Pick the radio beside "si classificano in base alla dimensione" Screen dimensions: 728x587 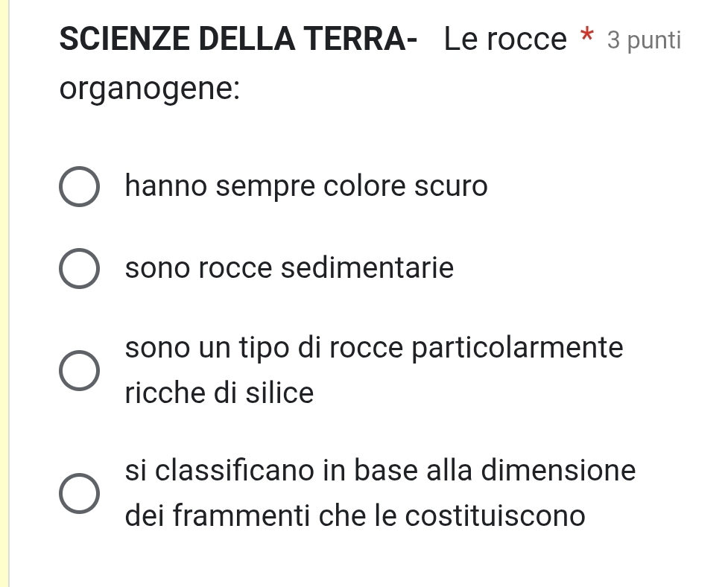click(78, 494)
